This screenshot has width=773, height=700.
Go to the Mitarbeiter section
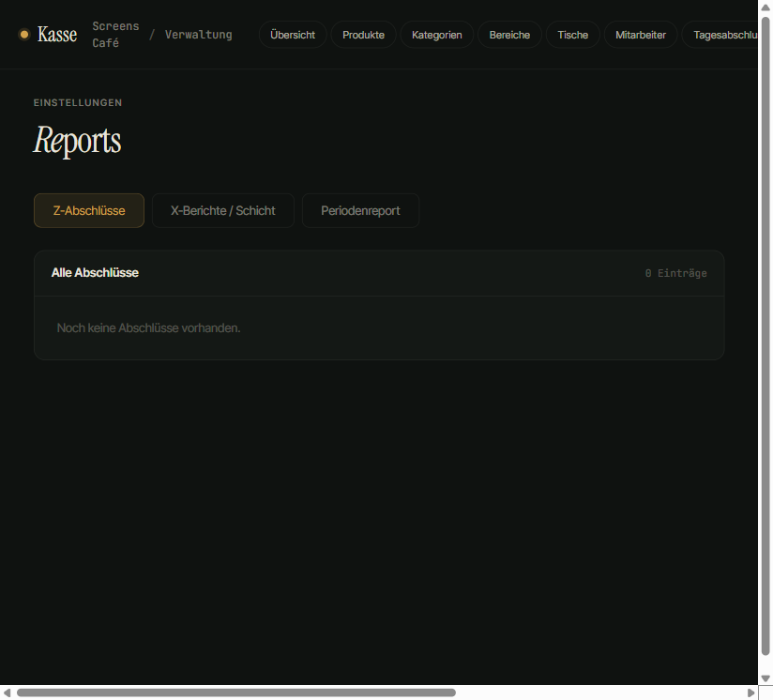pos(641,35)
